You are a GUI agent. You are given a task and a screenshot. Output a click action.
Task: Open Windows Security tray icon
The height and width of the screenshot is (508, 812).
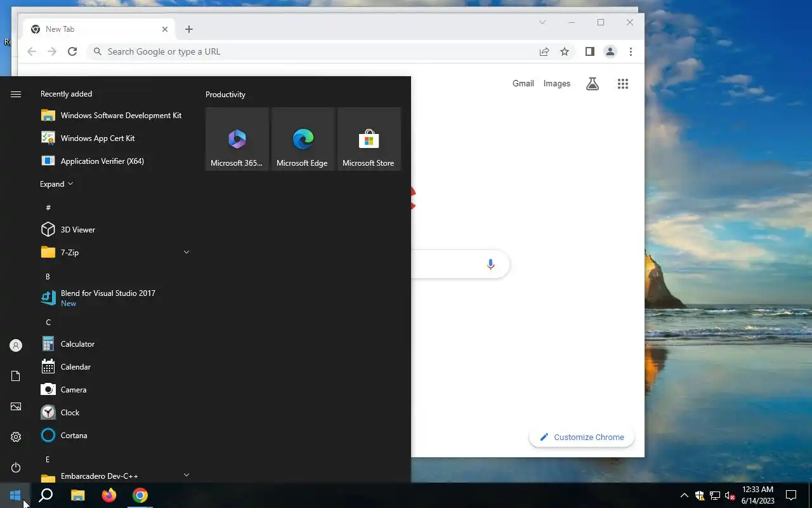700,495
